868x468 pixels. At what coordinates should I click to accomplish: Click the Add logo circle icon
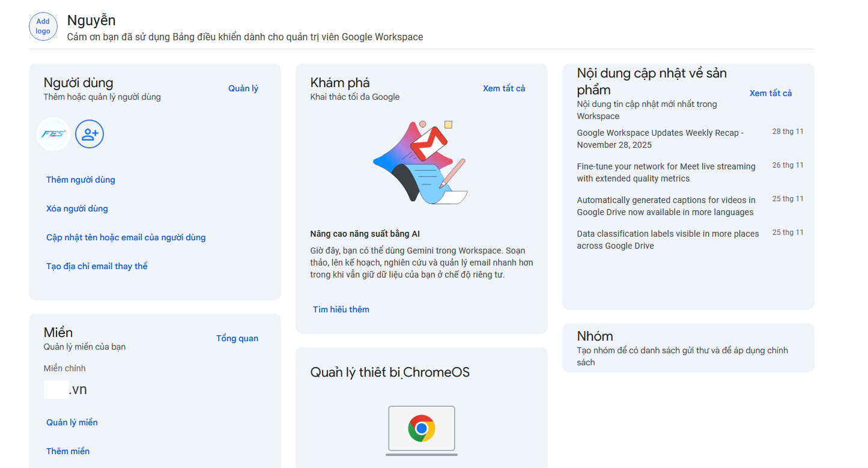click(x=43, y=26)
